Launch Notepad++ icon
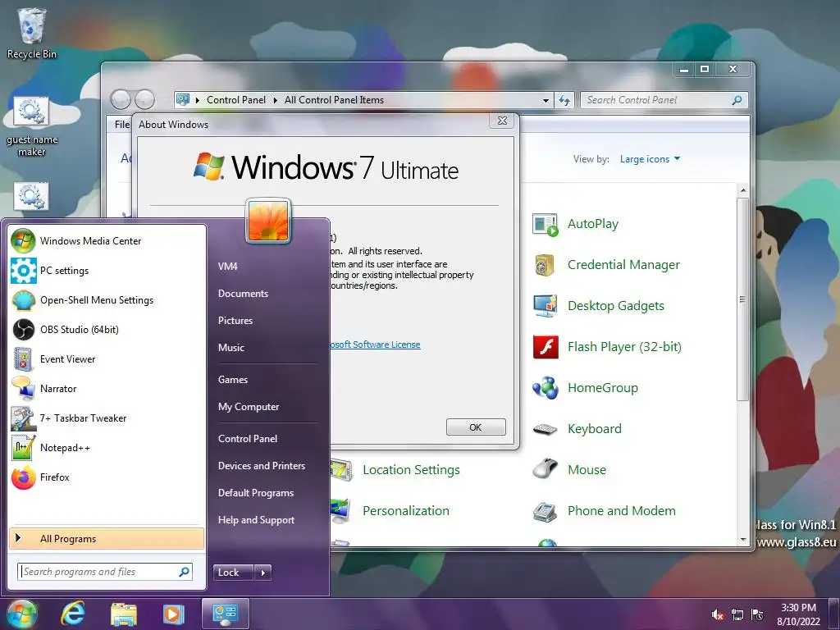840x630 pixels. (x=24, y=447)
